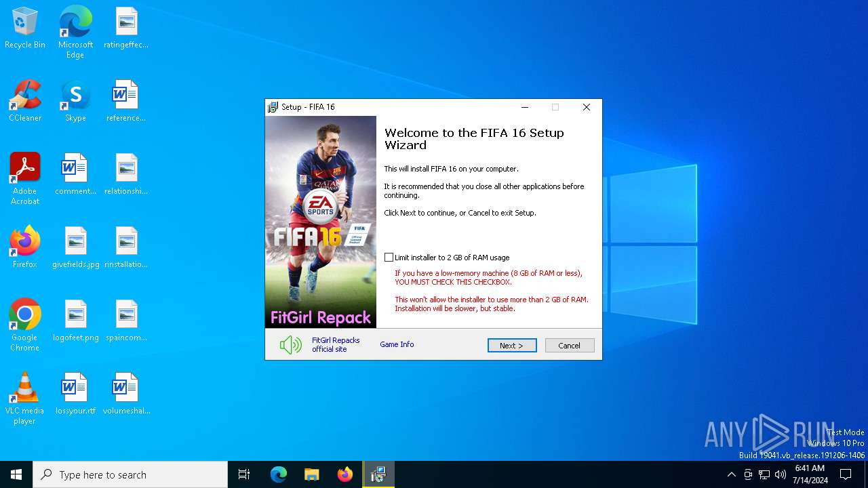Viewport: 868px width, 488px height.
Task: Select the lossyour.rtf document icon
Action: pyautogui.click(x=75, y=394)
